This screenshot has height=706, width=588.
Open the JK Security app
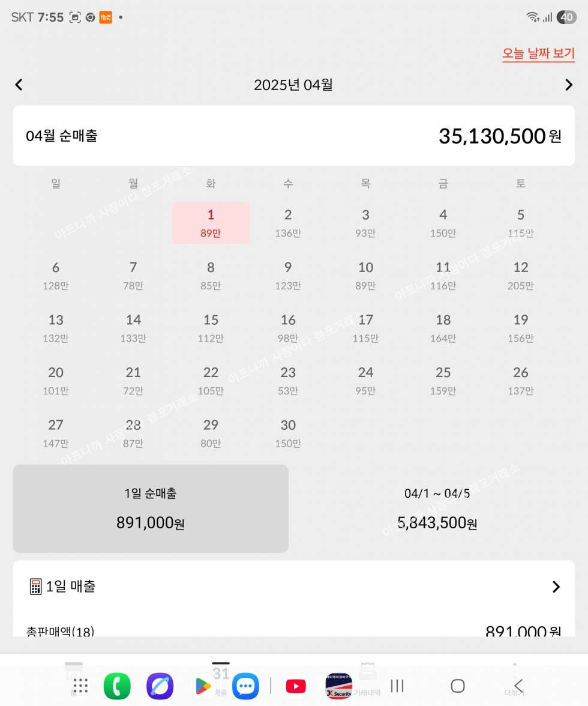pos(339,686)
